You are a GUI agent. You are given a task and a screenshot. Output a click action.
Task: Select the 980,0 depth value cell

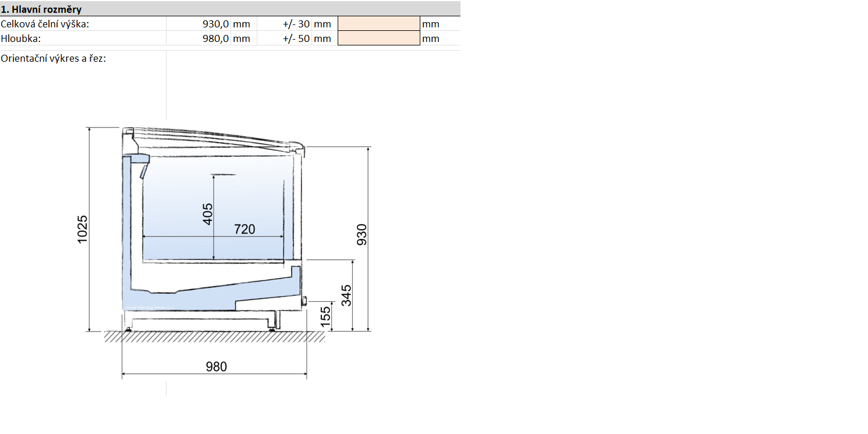tap(199, 38)
